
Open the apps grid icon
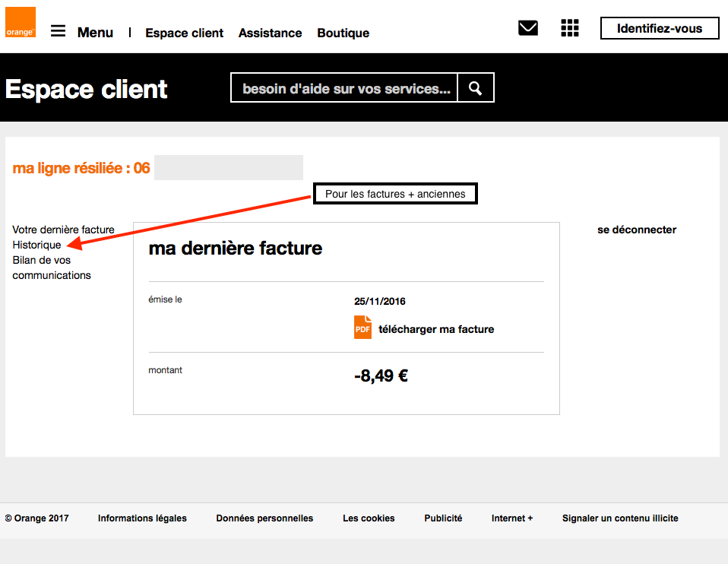click(570, 28)
